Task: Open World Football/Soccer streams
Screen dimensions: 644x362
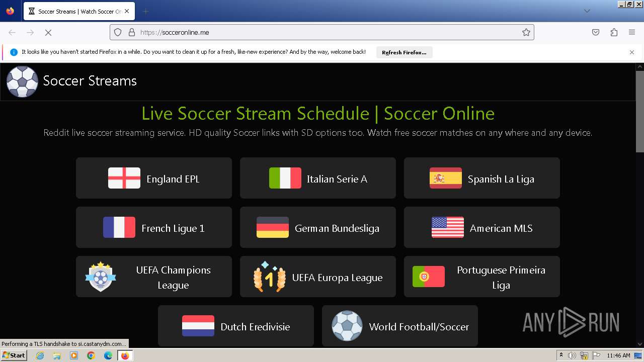Action: click(x=400, y=326)
